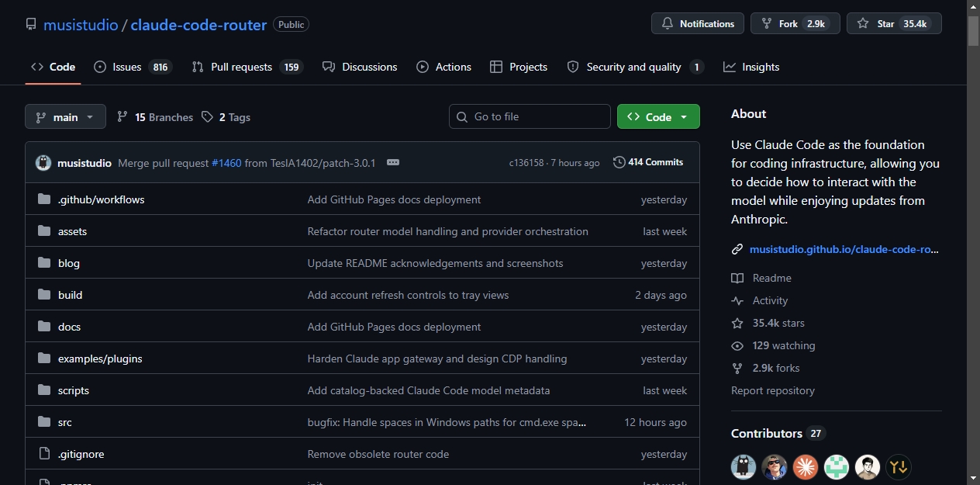Open the Projects tab
980x485 pixels.
click(x=519, y=67)
